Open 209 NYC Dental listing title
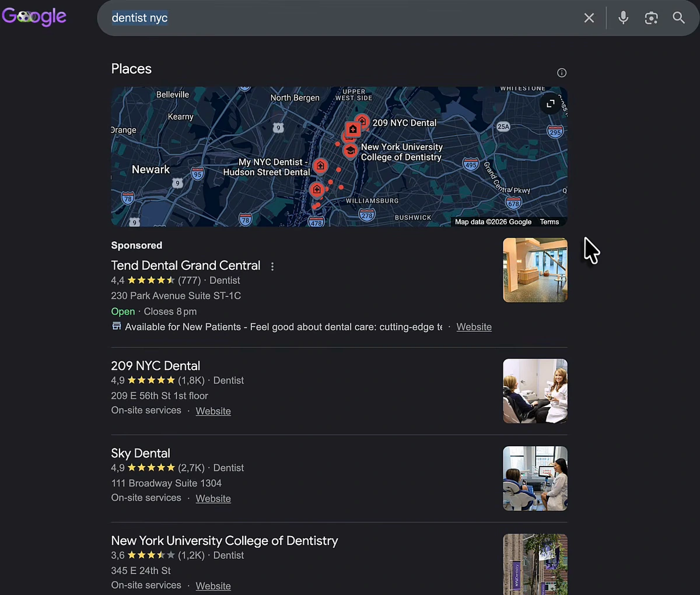This screenshot has height=595, width=700. (155, 366)
